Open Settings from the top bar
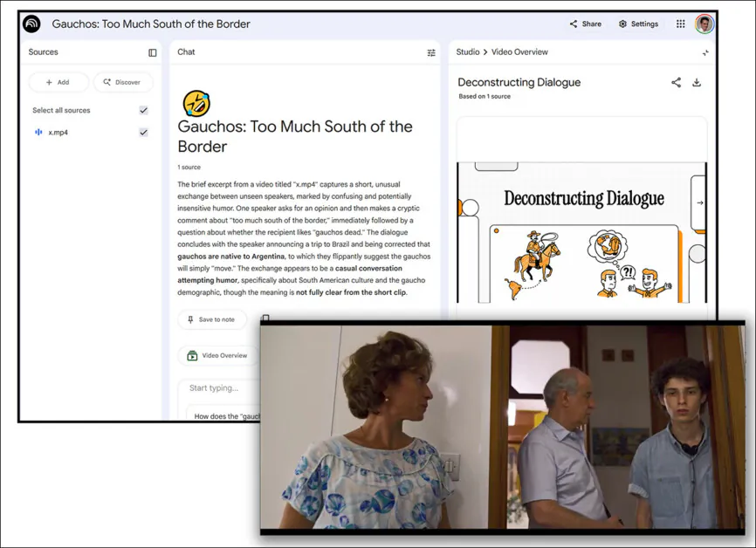 pos(638,24)
